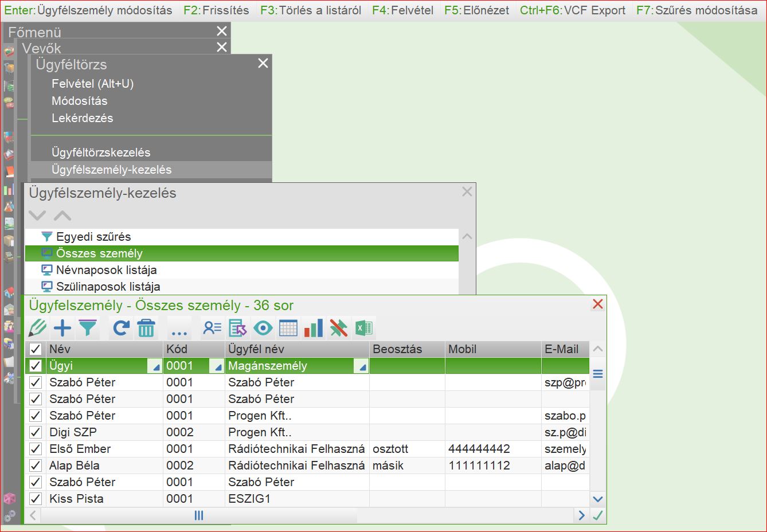Open dropdown arrow in Ügyi name cell
Viewport: 767px width, 532px height.
pos(155,367)
